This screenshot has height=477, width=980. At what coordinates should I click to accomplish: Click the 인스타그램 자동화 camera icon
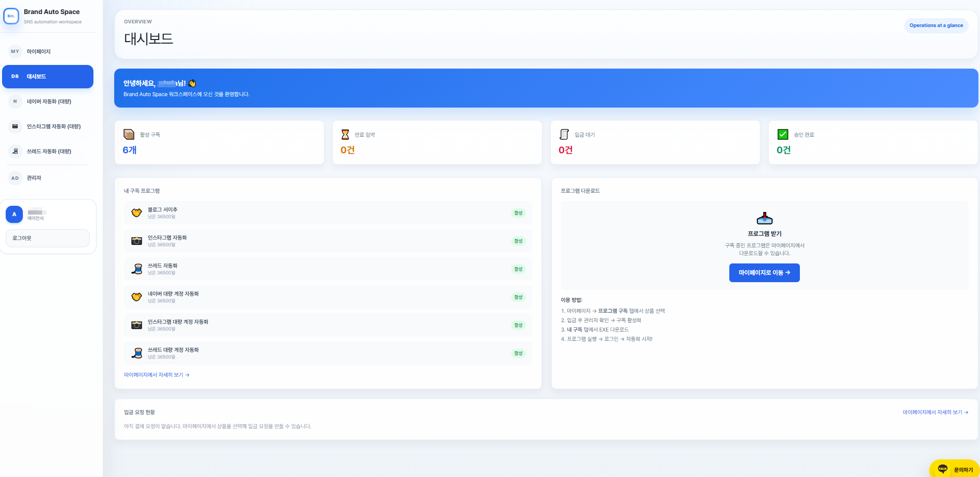(137, 241)
